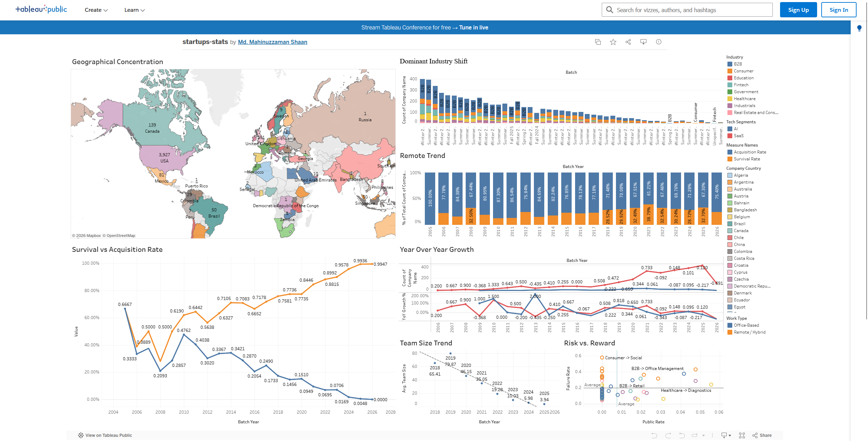Select Remote / Hybrid legend item
868x441 pixels.
746,332
